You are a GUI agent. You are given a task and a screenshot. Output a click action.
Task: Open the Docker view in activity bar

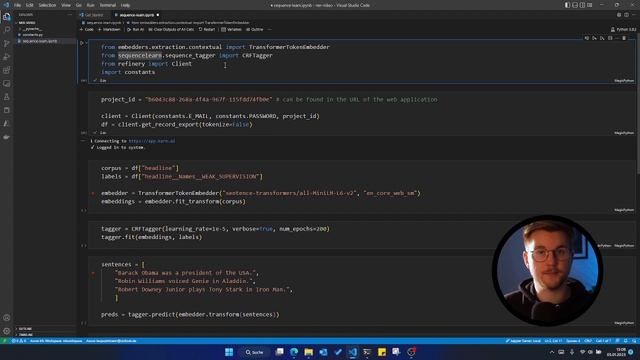point(7,137)
